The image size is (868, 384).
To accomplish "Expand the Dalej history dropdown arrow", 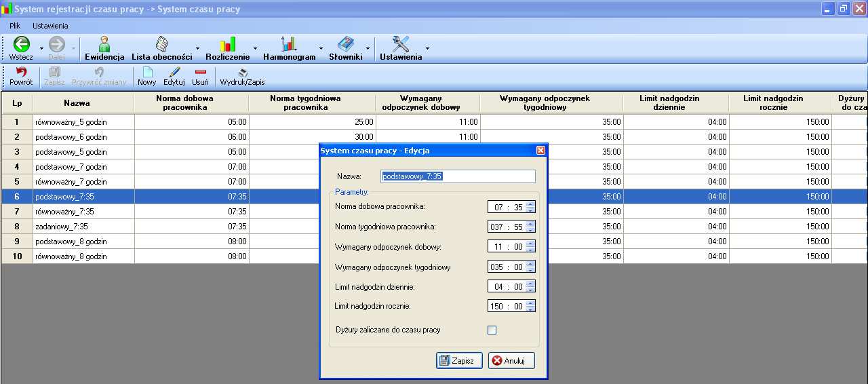I will [x=74, y=49].
